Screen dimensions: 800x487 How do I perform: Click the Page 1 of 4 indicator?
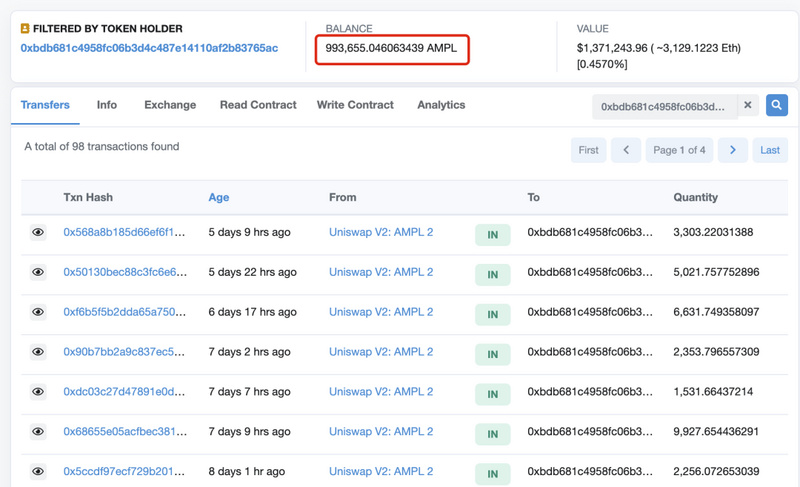(679, 150)
